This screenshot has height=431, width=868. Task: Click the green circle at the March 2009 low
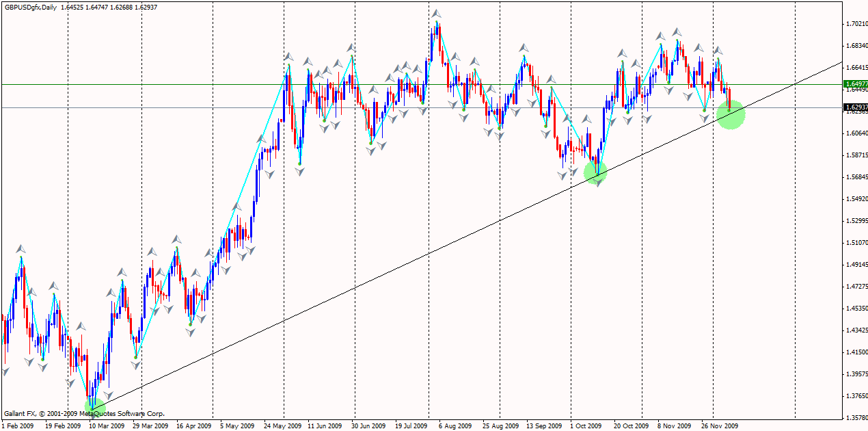pos(95,406)
